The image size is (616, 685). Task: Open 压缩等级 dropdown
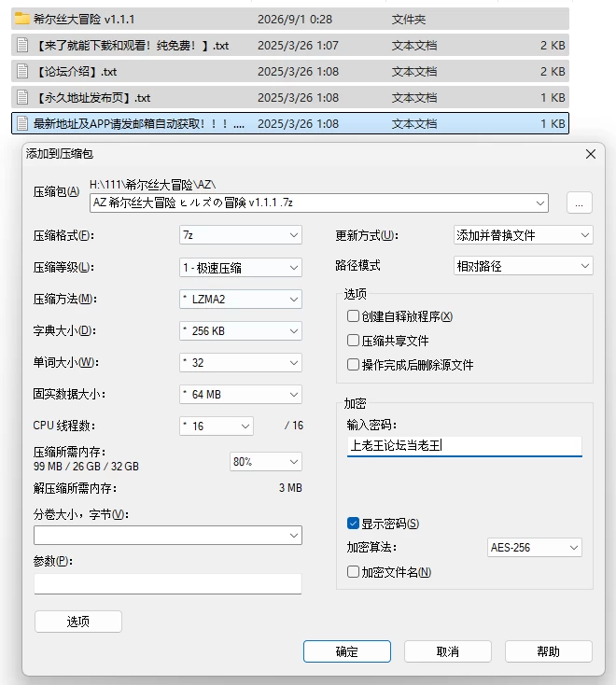tap(240, 267)
